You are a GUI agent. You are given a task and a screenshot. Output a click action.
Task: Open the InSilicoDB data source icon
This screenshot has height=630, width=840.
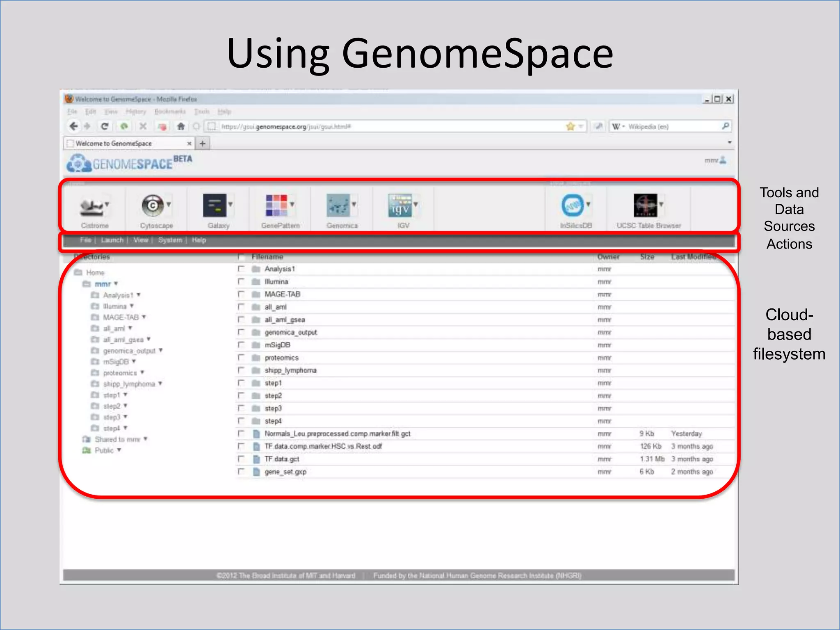(573, 205)
